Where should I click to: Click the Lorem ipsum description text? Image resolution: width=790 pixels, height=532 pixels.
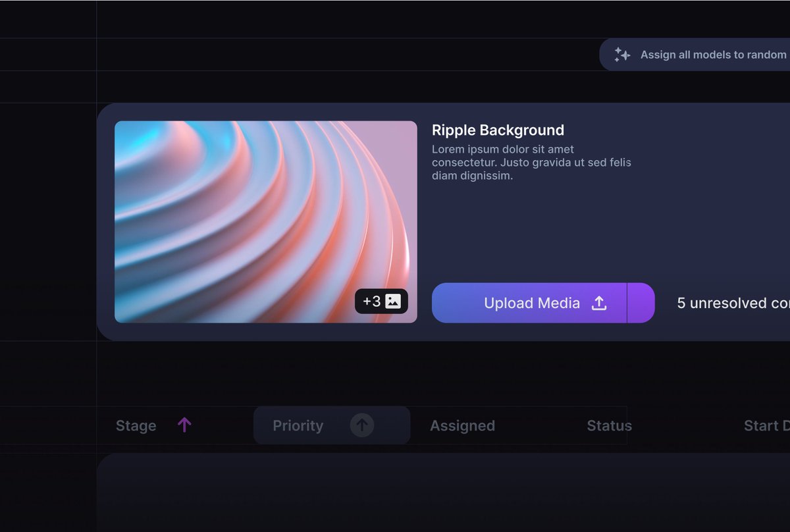pyautogui.click(x=531, y=163)
